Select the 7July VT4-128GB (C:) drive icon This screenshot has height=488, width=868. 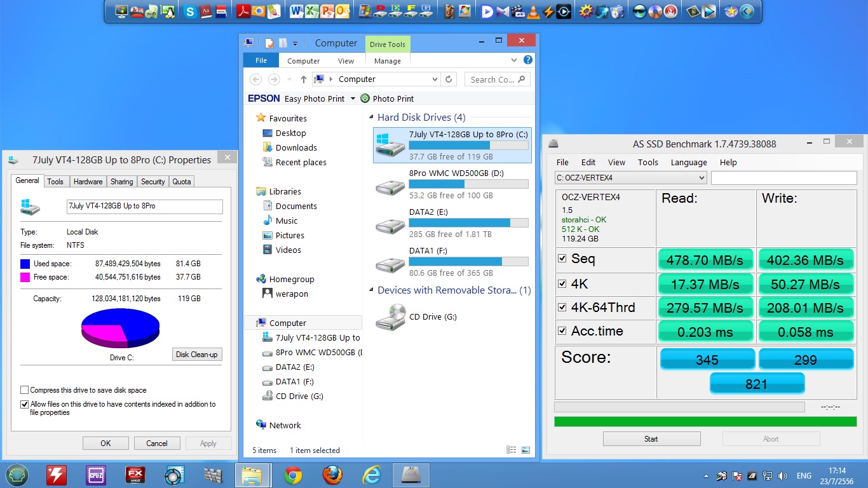click(x=389, y=145)
